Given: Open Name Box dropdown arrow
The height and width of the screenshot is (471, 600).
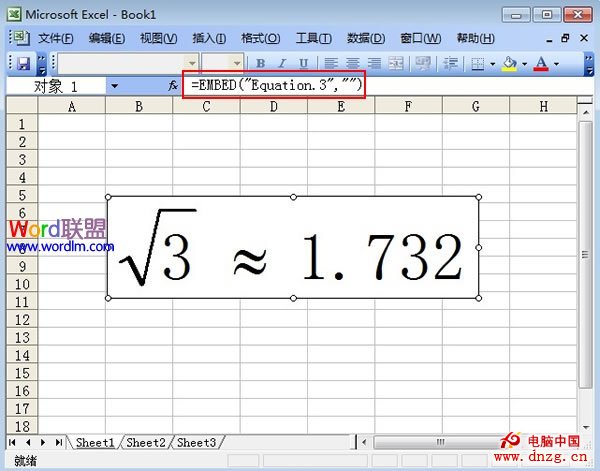Looking at the screenshot, I should pos(114,86).
